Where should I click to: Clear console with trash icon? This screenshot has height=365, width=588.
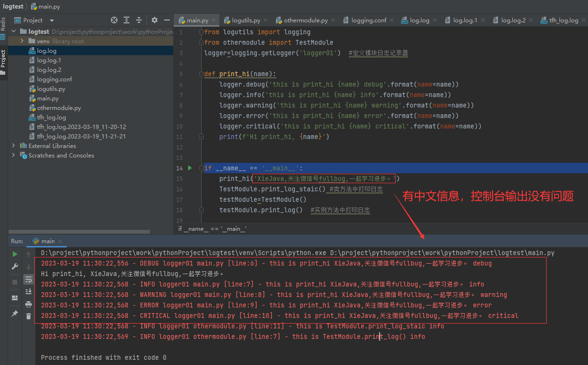[x=29, y=316]
